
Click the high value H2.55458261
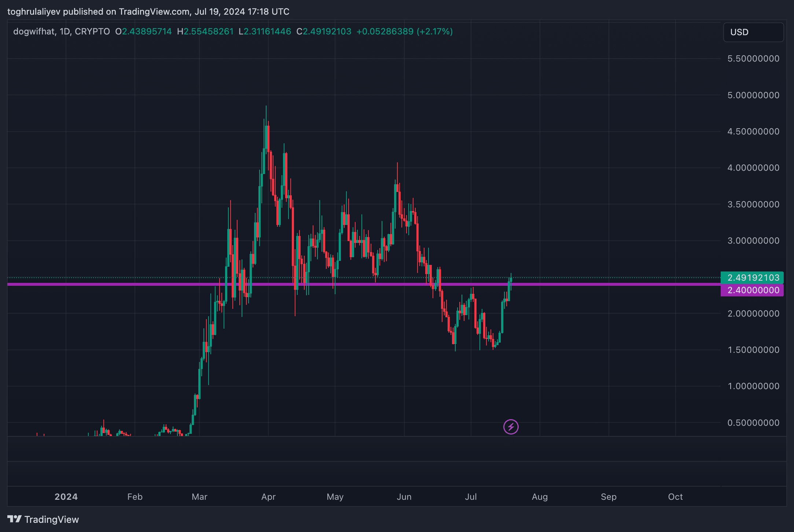(205, 32)
